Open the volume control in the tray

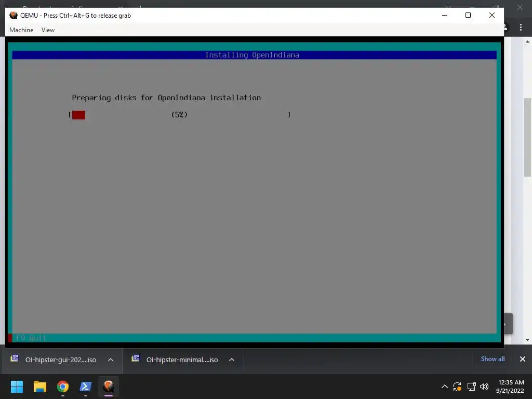click(x=484, y=387)
